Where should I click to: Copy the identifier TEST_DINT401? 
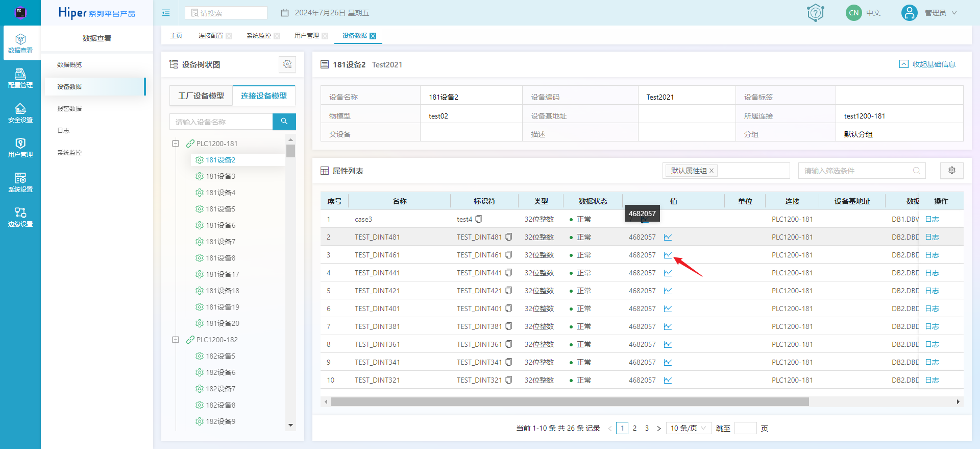click(x=509, y=309)
